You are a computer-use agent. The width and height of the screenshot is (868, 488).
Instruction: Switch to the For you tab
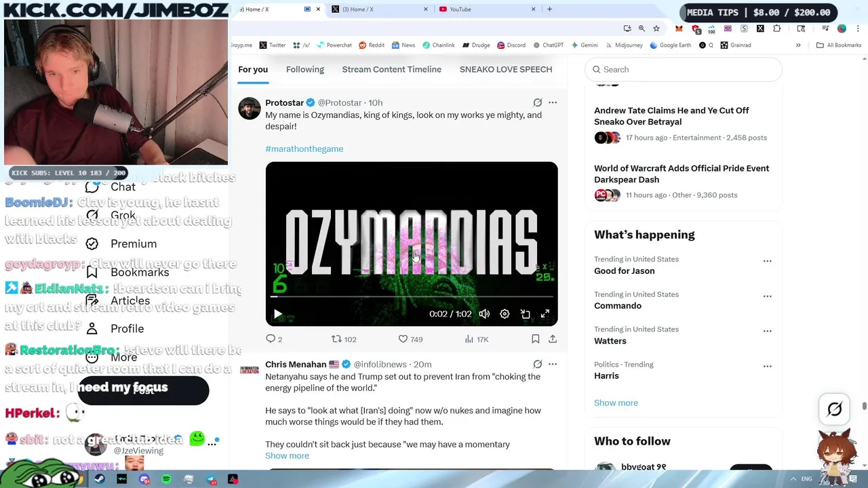click(x=253, y=69)
